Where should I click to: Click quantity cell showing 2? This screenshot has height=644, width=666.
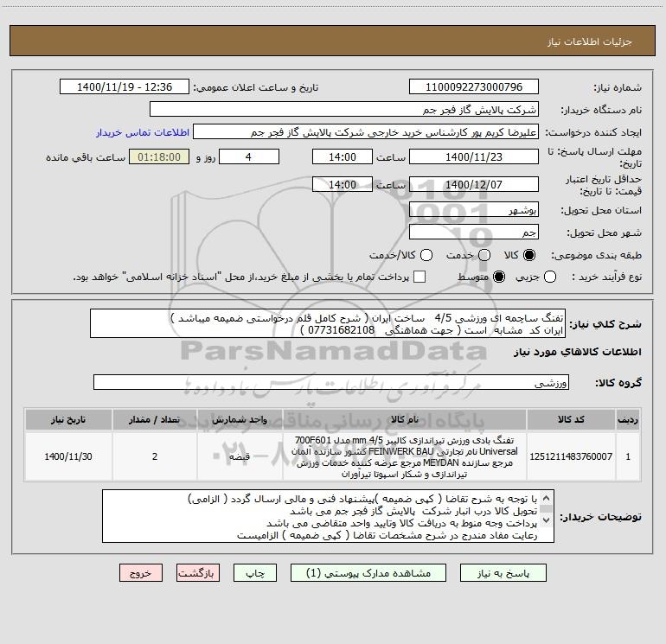(x=155, y=456)
